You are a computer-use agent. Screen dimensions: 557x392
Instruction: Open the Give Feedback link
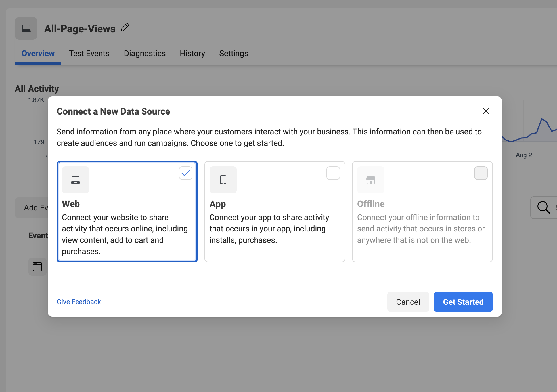click(x=79, y=302)
